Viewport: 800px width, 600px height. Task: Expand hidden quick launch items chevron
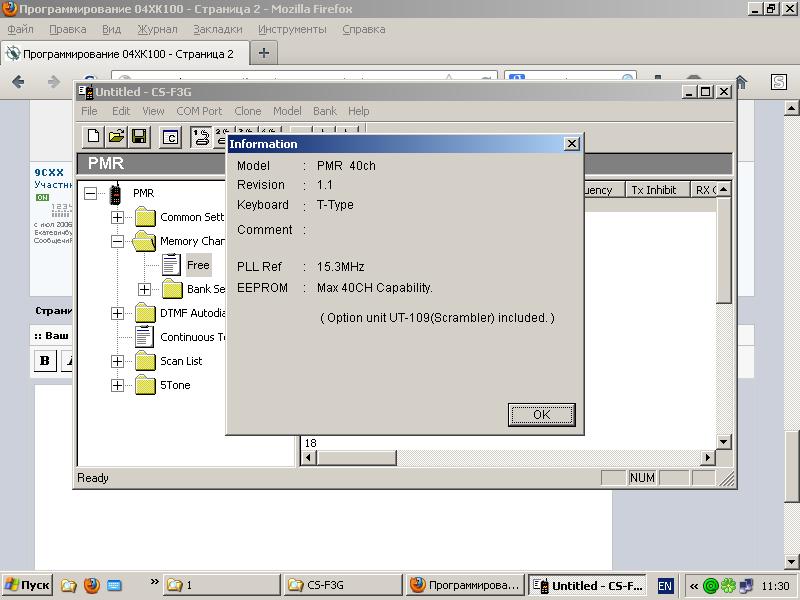(x=155, y=582)
